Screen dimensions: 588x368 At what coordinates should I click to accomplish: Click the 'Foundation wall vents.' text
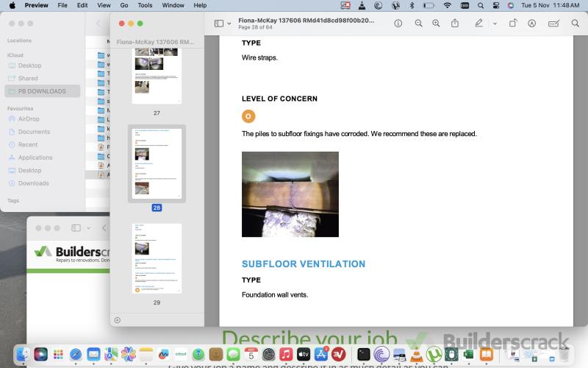point(275,295)
